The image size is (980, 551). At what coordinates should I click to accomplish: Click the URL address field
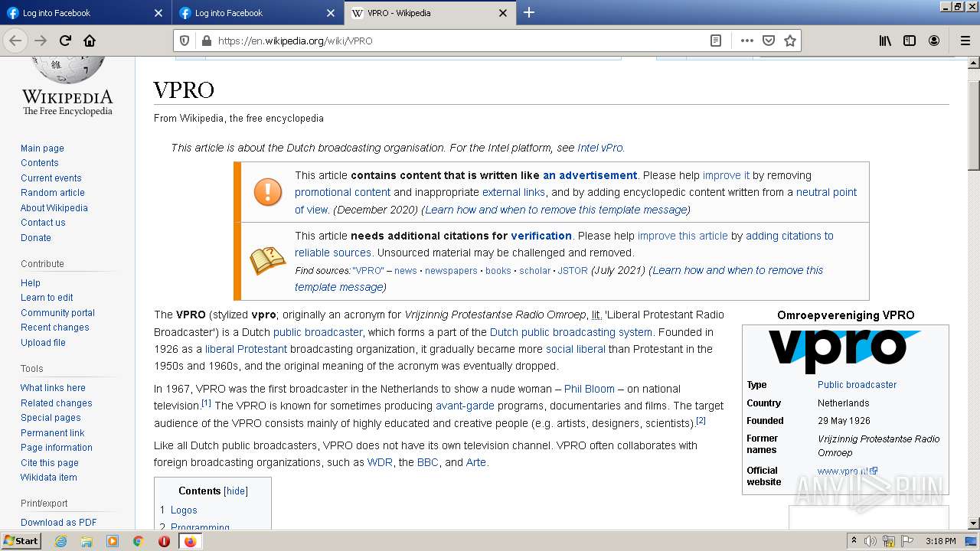tap(459, 41)
